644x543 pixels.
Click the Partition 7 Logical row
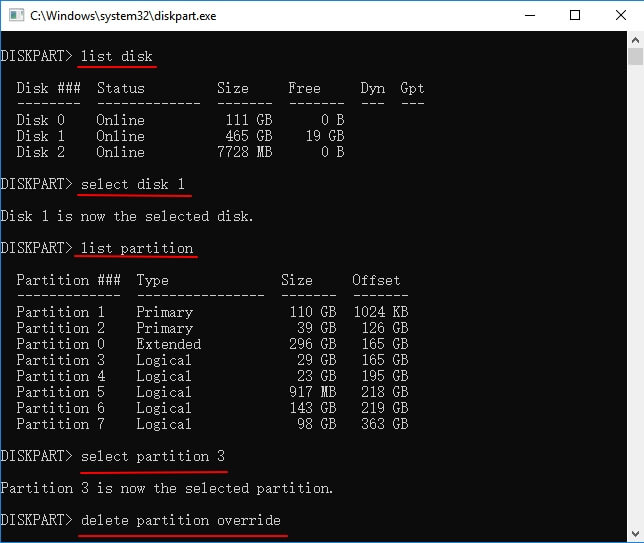[210, 424]
